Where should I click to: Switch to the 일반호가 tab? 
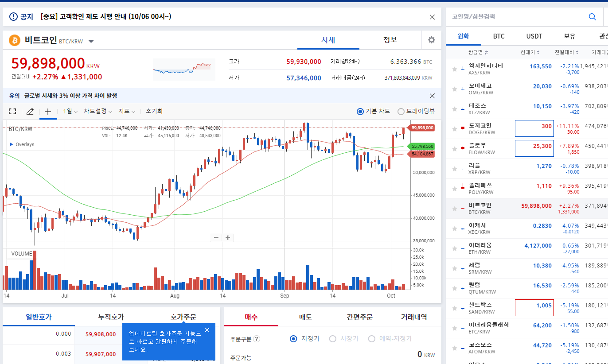click(x=39, y=317)
